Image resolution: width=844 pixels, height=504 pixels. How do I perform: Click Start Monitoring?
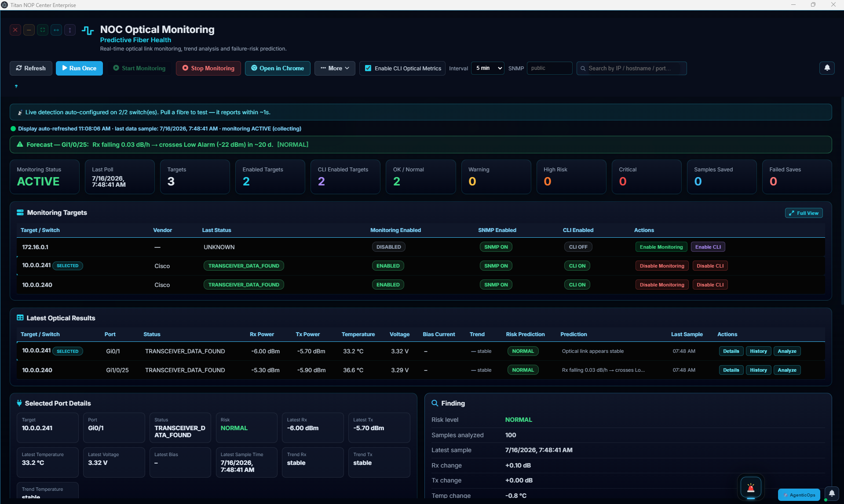(x=139, y=68)
